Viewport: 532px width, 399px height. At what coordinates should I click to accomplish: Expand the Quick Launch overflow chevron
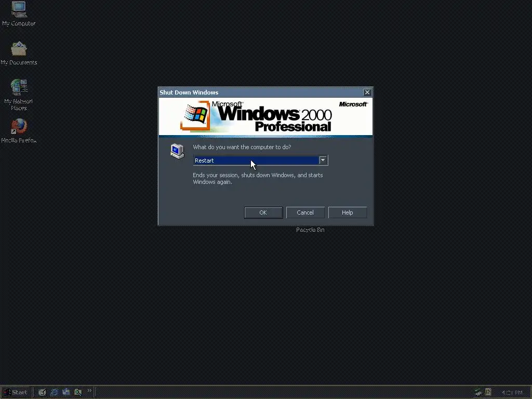tap(89, 391)
